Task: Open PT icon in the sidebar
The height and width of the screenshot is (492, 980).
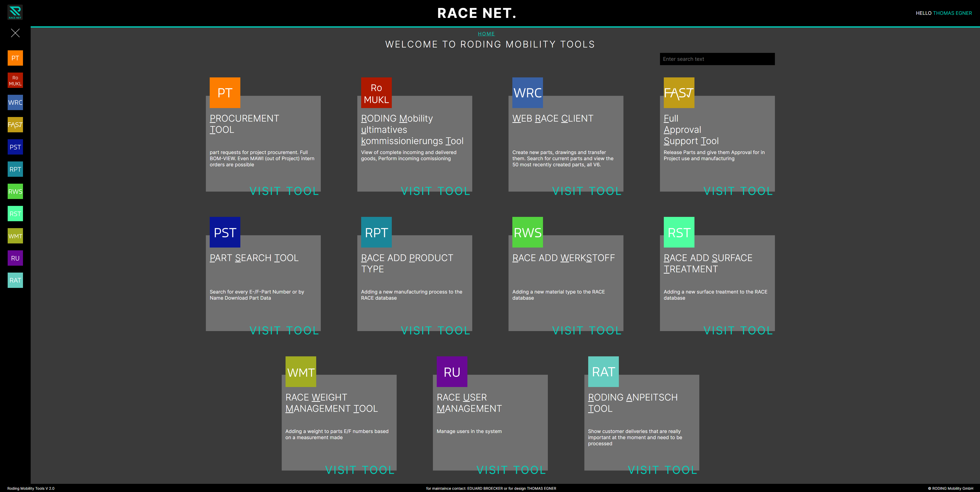Action: point(15,58)
